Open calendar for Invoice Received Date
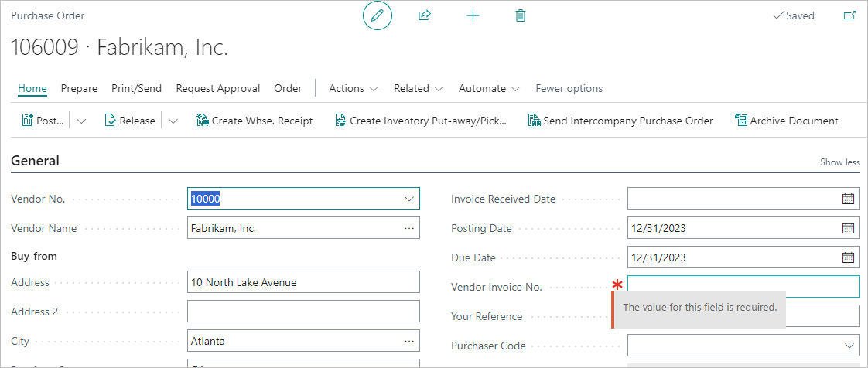The width and height of the screenshot is (868, 368). coord(848,199)
